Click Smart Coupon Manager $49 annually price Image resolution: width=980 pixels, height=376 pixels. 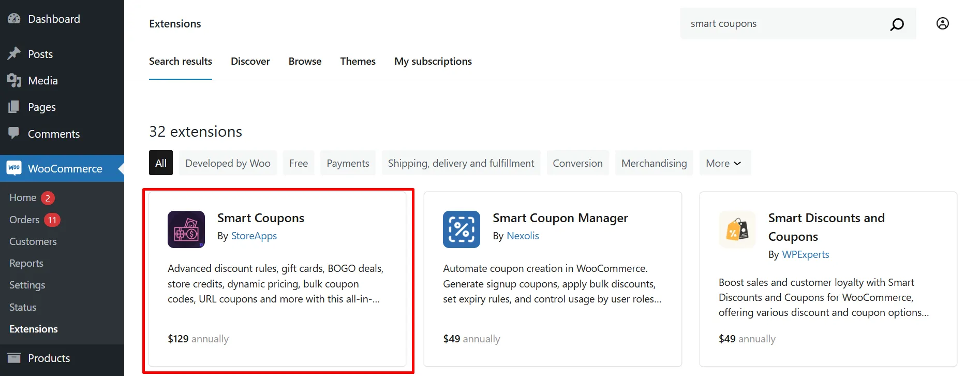point(471,339)
